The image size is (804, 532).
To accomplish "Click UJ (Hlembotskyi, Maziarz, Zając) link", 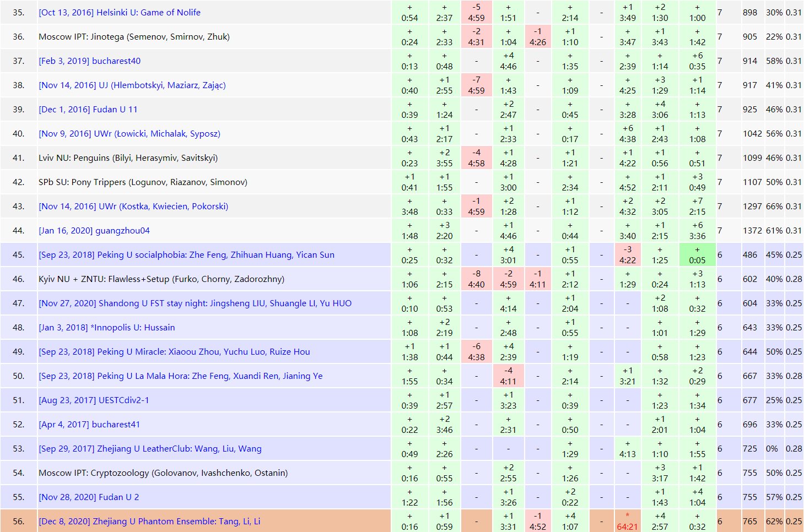I will 132,85.
